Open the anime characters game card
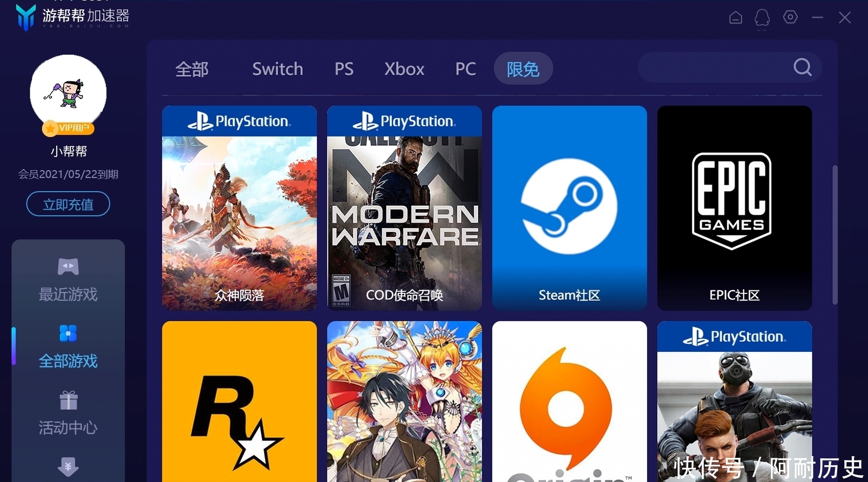 click(404, 401)
